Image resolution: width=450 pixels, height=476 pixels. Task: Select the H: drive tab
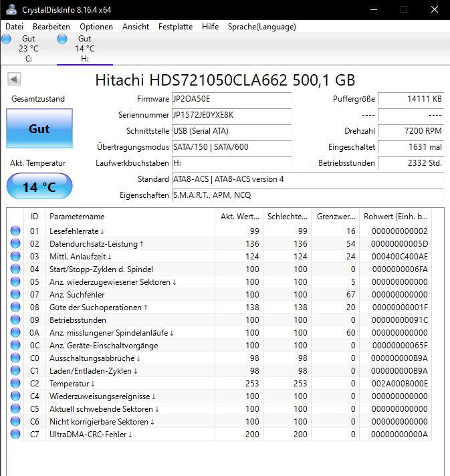pyautogui.click(x=85, y=49)
